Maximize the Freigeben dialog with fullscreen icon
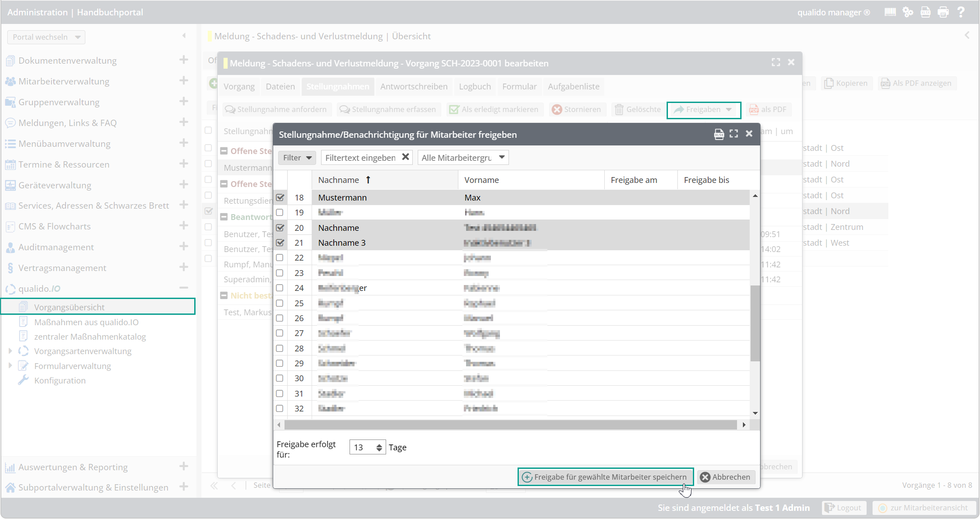This screenshot has height=519, width=980. point(734,134)
